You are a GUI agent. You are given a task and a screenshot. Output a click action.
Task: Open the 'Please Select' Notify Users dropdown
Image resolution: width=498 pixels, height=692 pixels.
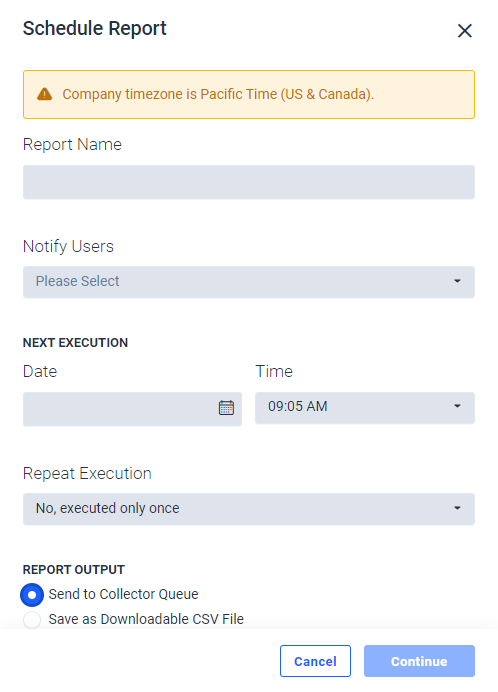click(249, 282)
